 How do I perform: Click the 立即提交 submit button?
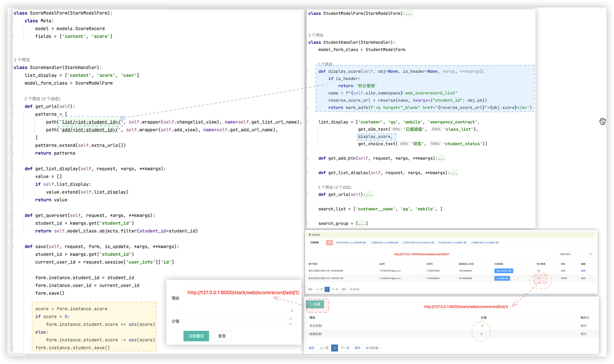[x=196, y=336]
